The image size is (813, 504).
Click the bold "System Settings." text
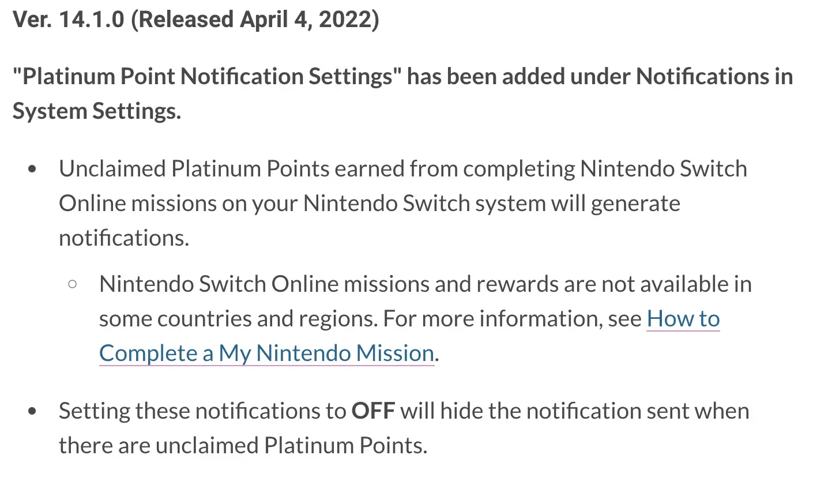tap(97, 111)
